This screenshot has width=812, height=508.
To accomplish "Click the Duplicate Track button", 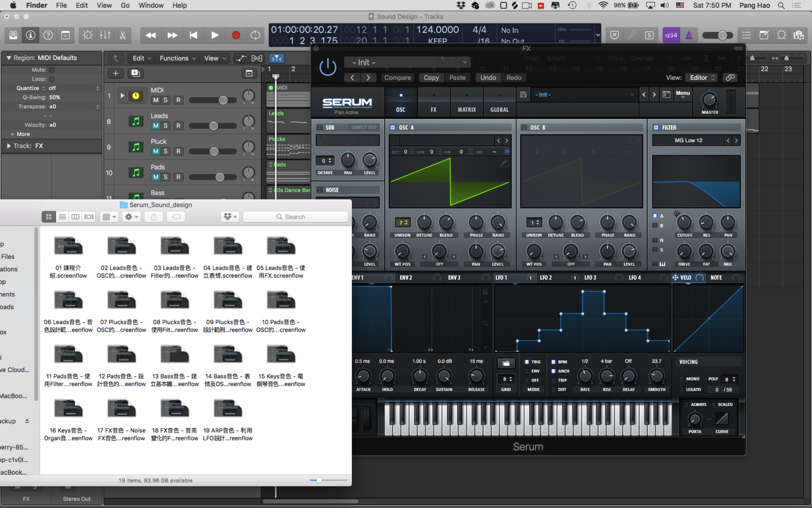I will click(x=136, y=73).
